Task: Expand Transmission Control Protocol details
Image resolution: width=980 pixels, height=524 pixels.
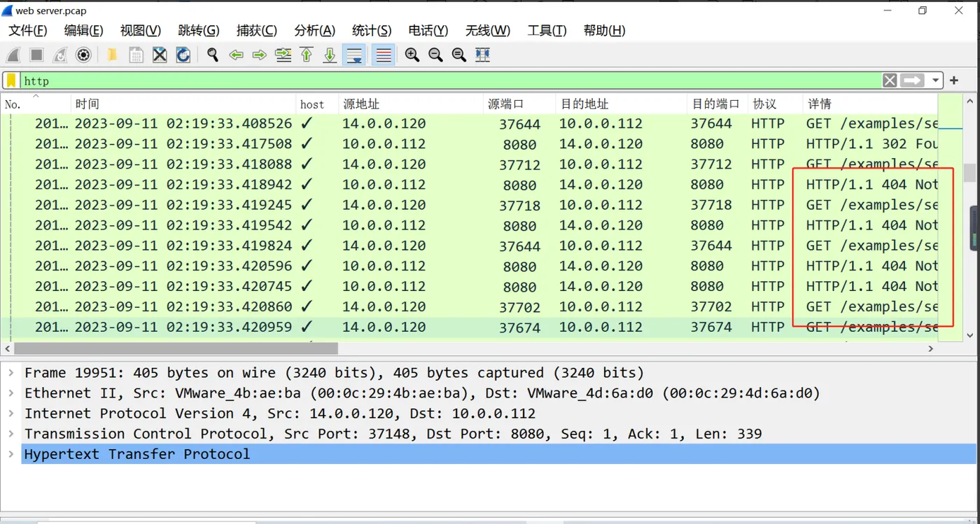Action: pyautogui.click(x=10, y=433)
